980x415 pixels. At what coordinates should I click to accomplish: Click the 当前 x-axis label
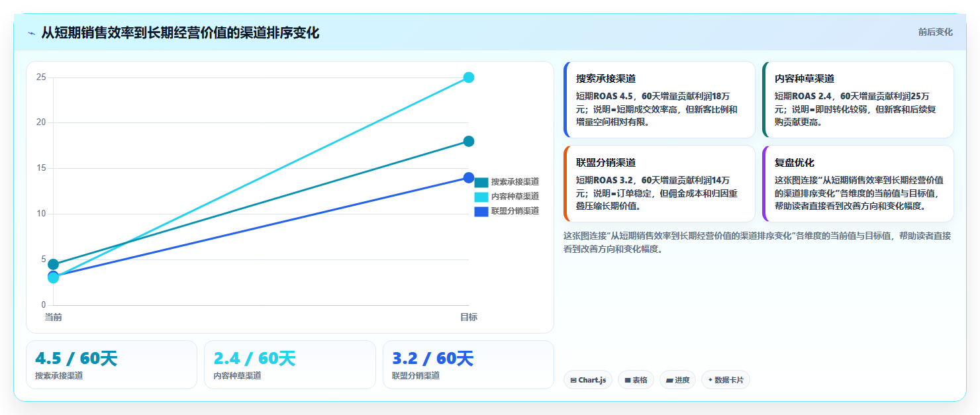coord(54,317)
